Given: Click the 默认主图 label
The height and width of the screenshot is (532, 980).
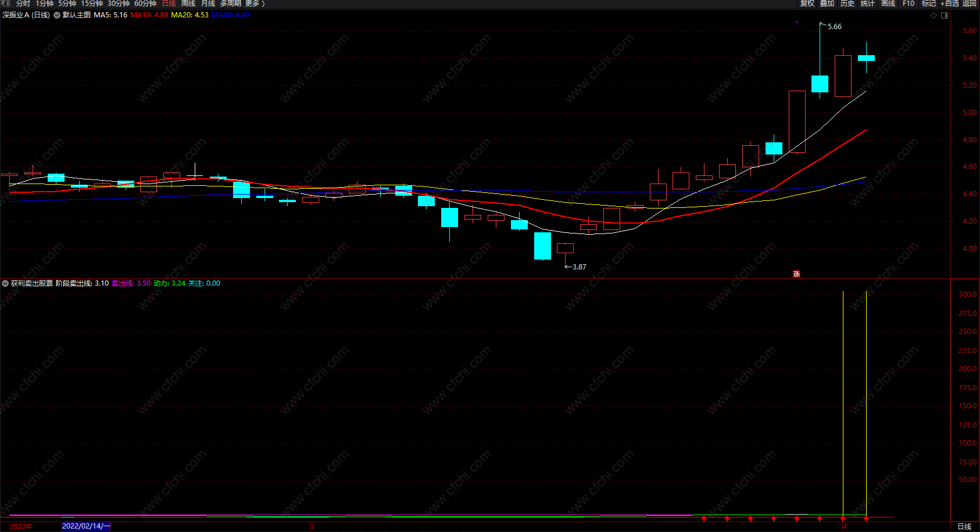Looking at the screenshot, I should pyautogui.click(x=77, y=15).
